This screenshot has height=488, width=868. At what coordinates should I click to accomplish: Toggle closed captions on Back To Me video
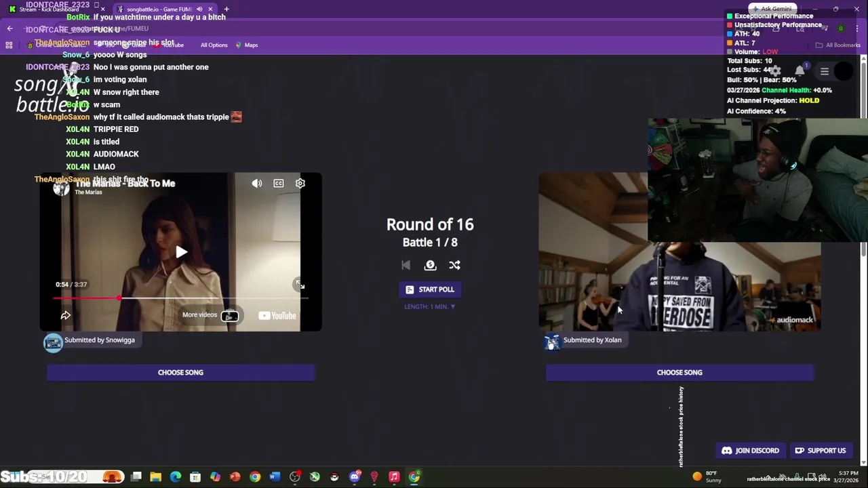pyautogui.click(x=279, y=183)
